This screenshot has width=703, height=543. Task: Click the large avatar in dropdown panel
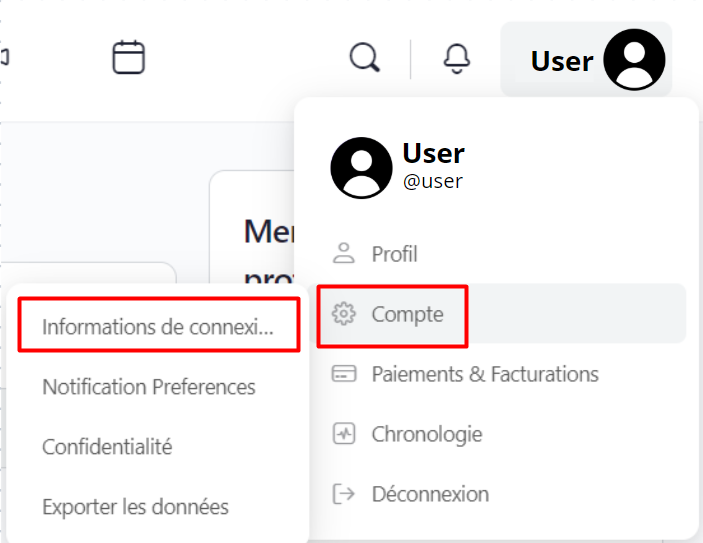[x=361, y=168]
